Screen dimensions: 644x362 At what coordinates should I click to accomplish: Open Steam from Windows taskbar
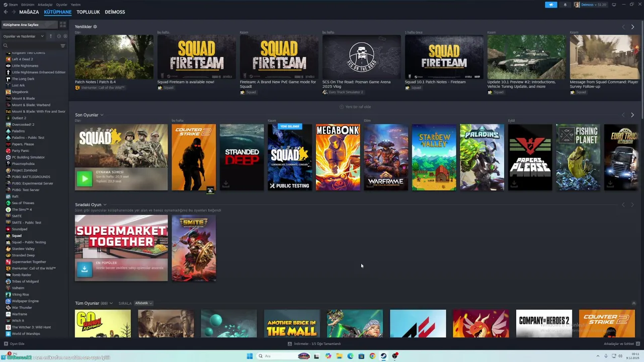[x=383, y=356]
